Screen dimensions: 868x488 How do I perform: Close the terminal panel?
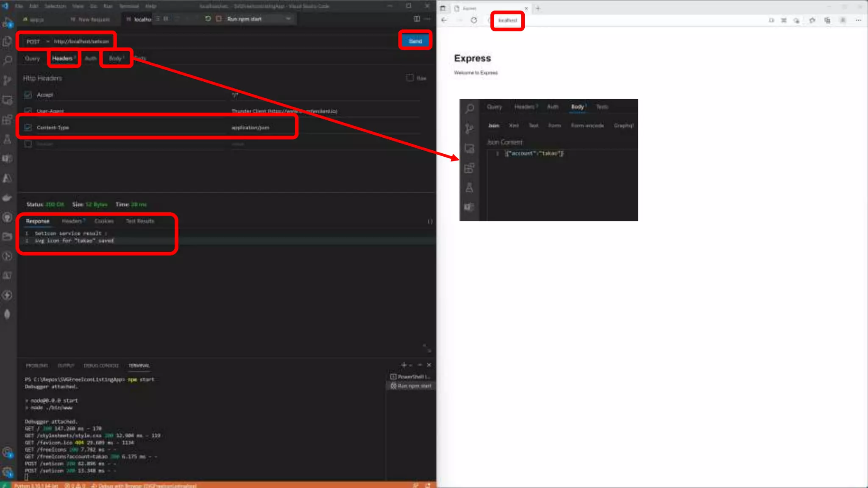pos(429,365)
